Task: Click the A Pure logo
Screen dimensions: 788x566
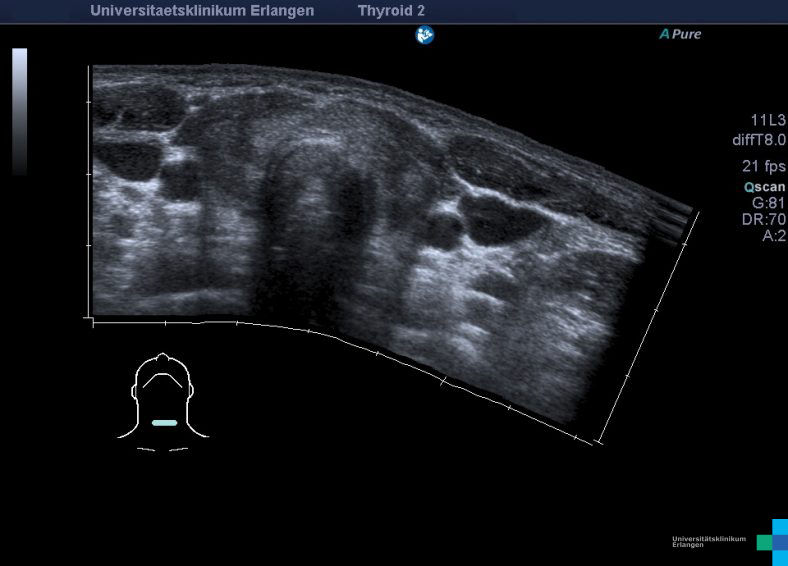Action: (680, 34)
